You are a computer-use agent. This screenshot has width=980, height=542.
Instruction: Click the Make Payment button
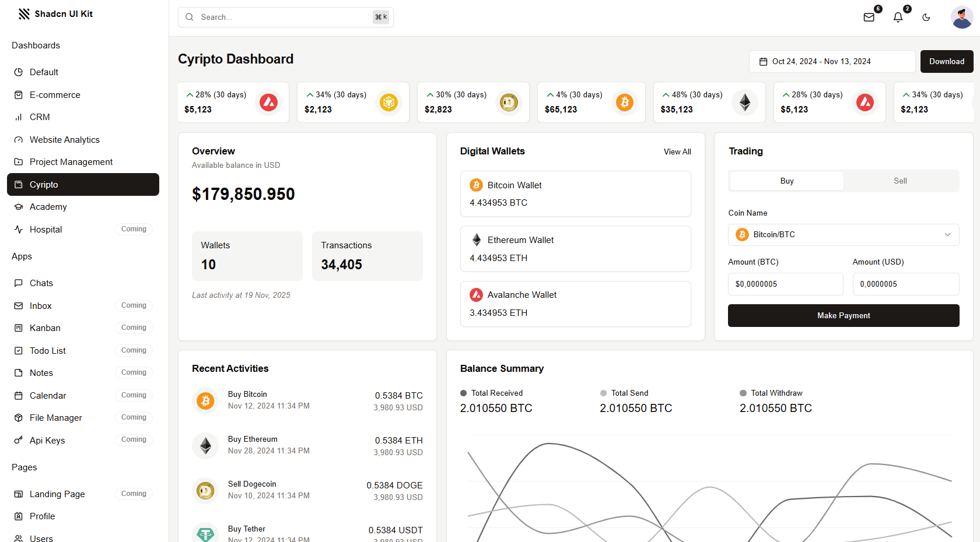[843, 316]
